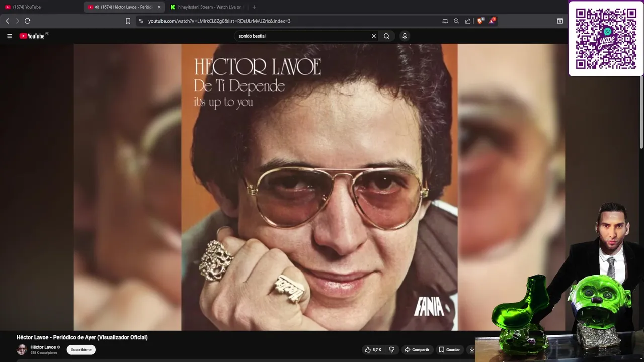Bookmark this page with bookmark icon
The width and height of the screenshot is (644, 362).
128,21
